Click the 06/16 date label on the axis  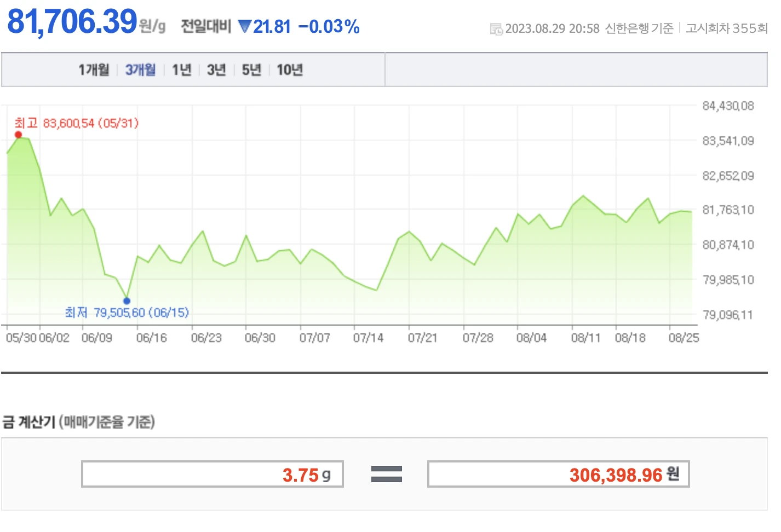point(152,337)
